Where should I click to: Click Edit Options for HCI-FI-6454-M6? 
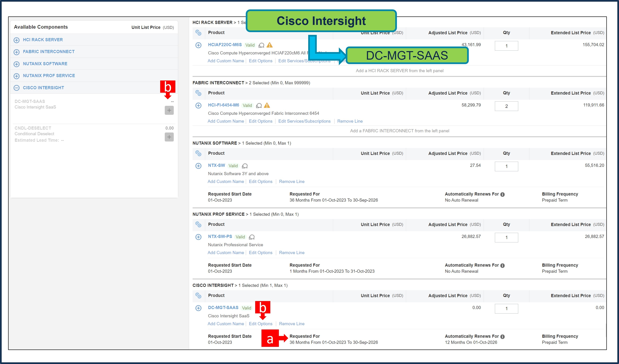pyautogui.click(x=261, y=121)
